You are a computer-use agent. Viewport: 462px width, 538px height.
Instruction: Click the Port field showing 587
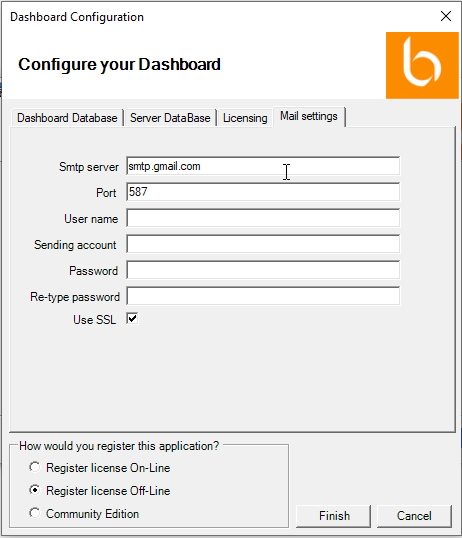point(263,192)
